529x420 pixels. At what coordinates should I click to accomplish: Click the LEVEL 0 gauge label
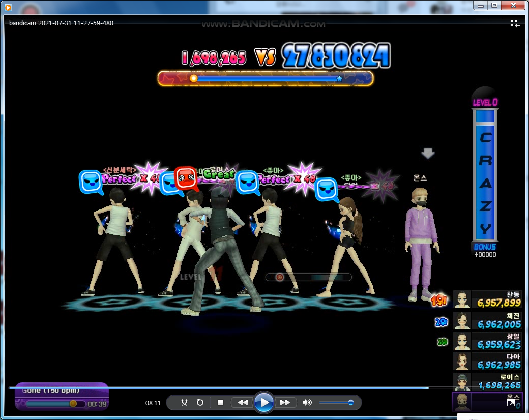[485, 102]
